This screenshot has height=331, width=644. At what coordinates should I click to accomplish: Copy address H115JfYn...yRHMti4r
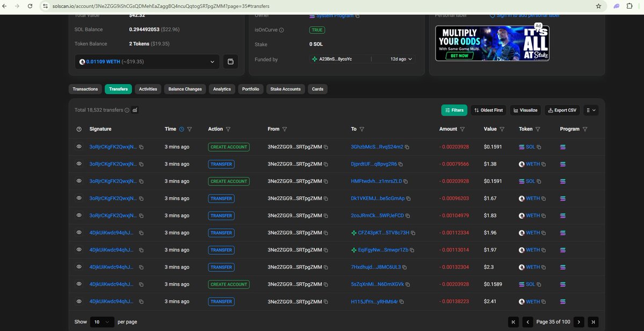click(401, 302)
